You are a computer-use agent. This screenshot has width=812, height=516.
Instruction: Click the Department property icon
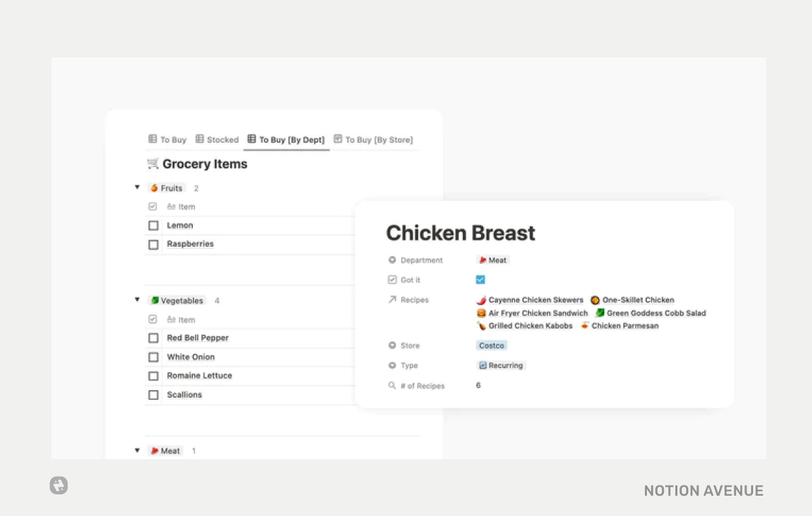click(392, 260)
